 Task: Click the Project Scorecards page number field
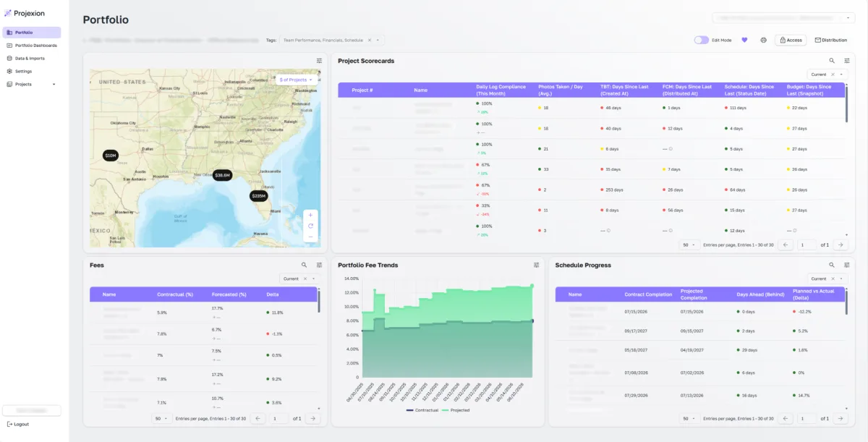pyautogui.click(x=807, y=245)
